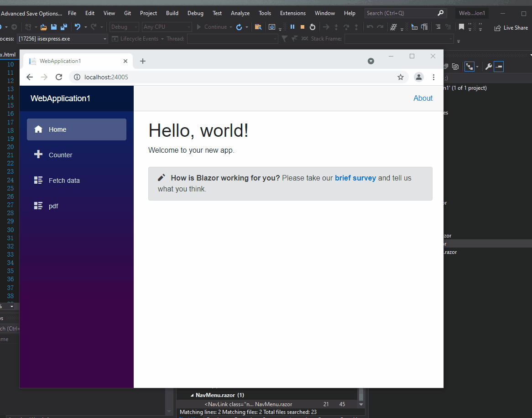
Task: Click the Show in Live Visual Tree icon
Action: click(x=414, y=27)
